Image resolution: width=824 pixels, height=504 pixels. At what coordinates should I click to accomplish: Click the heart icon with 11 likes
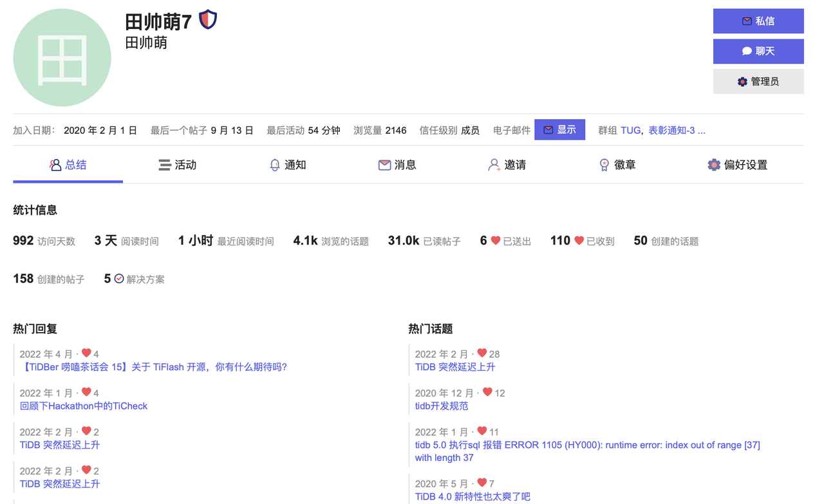click(x=482, y=431)
